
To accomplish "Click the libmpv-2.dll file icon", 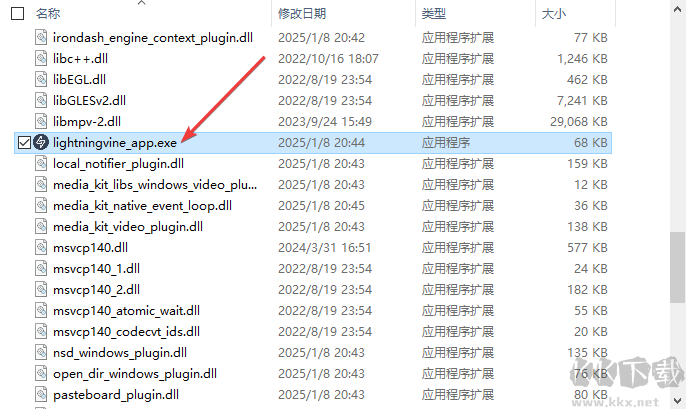I will [x=41, y=121].
